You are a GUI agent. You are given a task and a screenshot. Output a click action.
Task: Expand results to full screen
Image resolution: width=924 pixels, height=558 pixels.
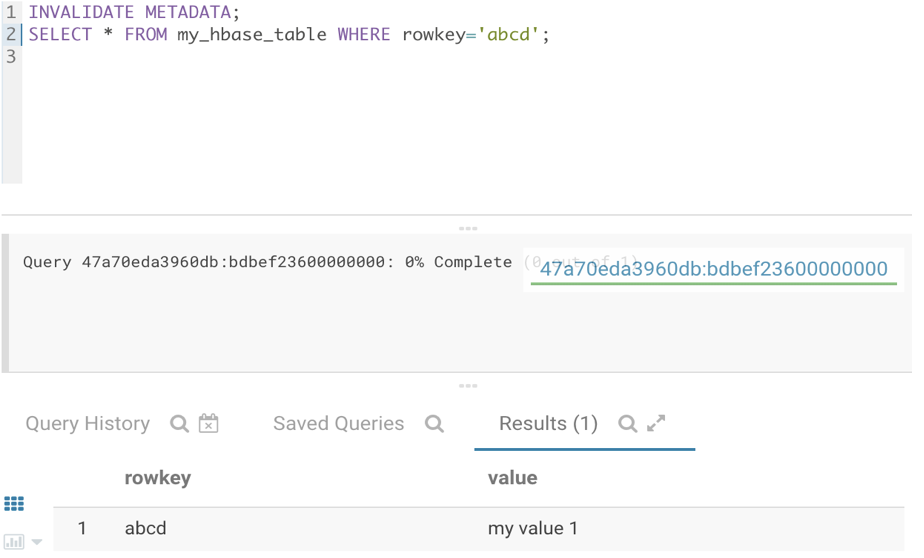pyautogui.click(x=656, y=423)
